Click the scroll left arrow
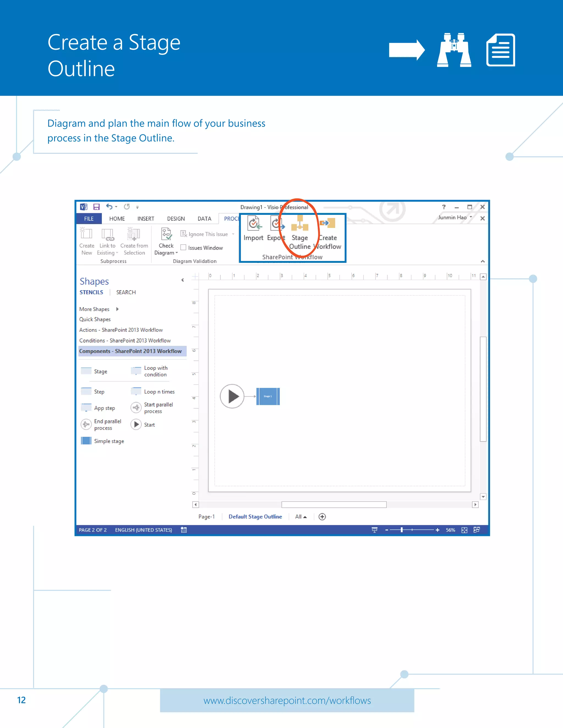Viewport: 563px width, 728px height. 195,505
